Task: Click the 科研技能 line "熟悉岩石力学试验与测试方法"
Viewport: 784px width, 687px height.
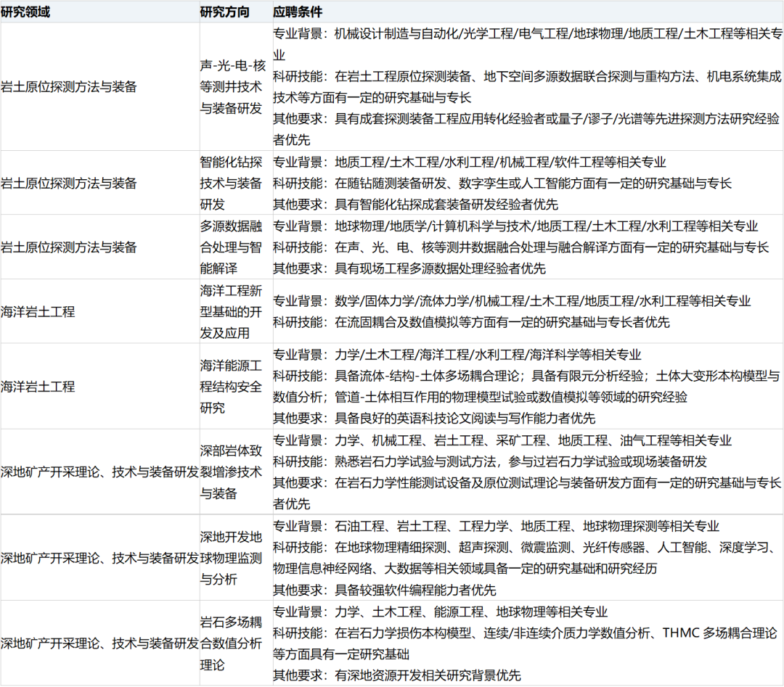Action: [490, 461]
